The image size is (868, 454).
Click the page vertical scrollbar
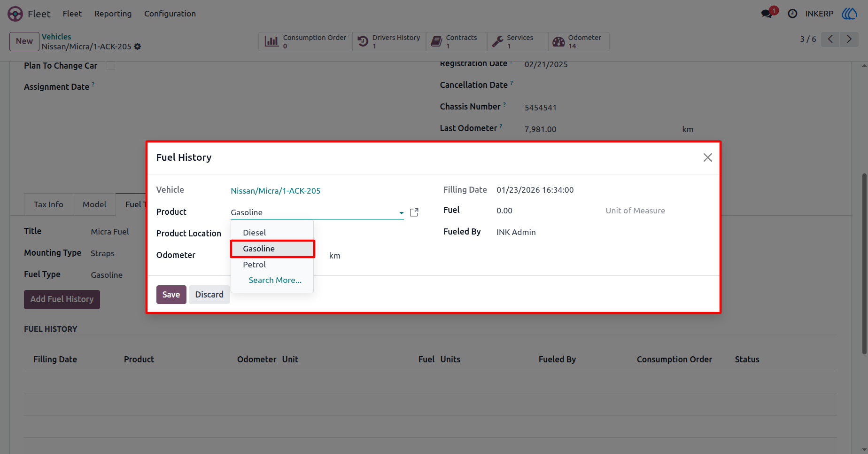864,264
